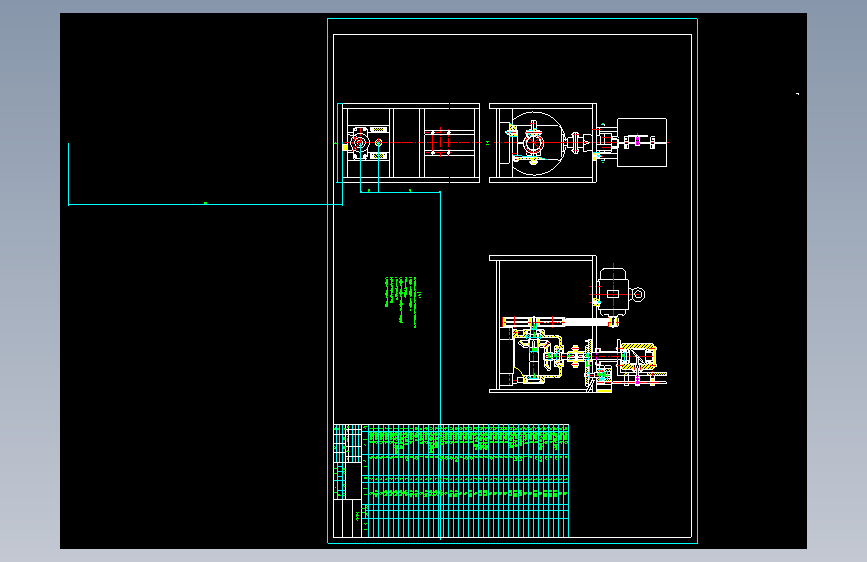Screen dimensions: 867x562
Task: Select the white title block at the sheet's bottom-left
Action: pyautogui.click(x=348, y=481)
